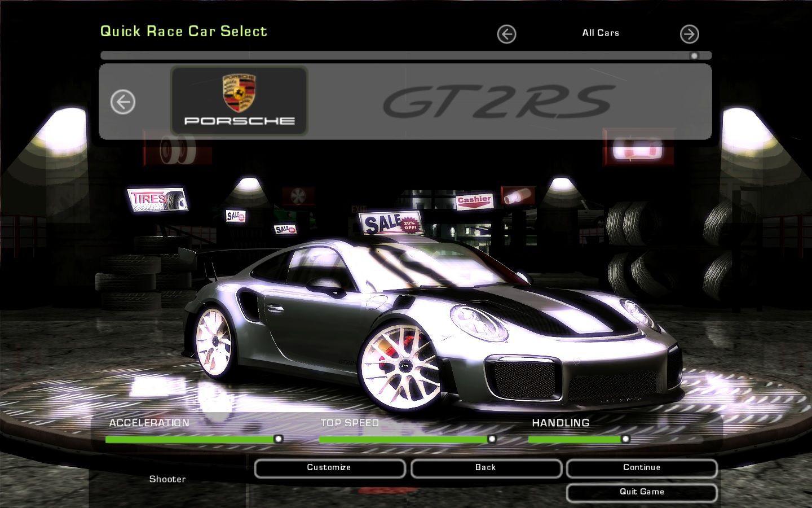Click the Top Speed stat bar
This screenshot has width=812, height=508.
[408, 439]
